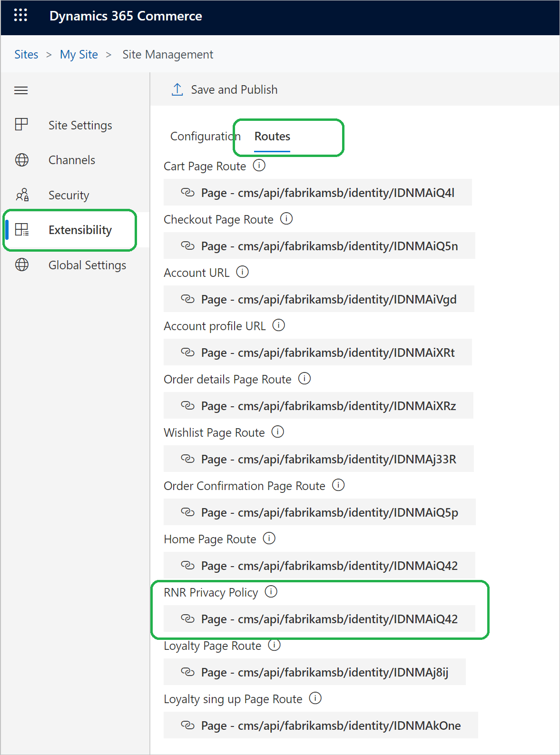Show info for Checkout Page Route
560x755 pixels.
pos(286,219)
